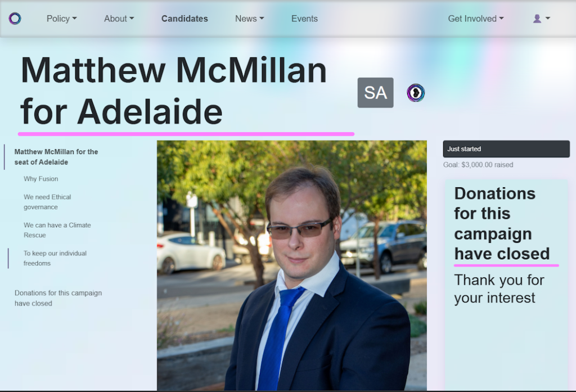The image size is (576, 392).
Task: Click the dropdown caret next to user icon
Action: pyautogui.click(x=547, y=19)
